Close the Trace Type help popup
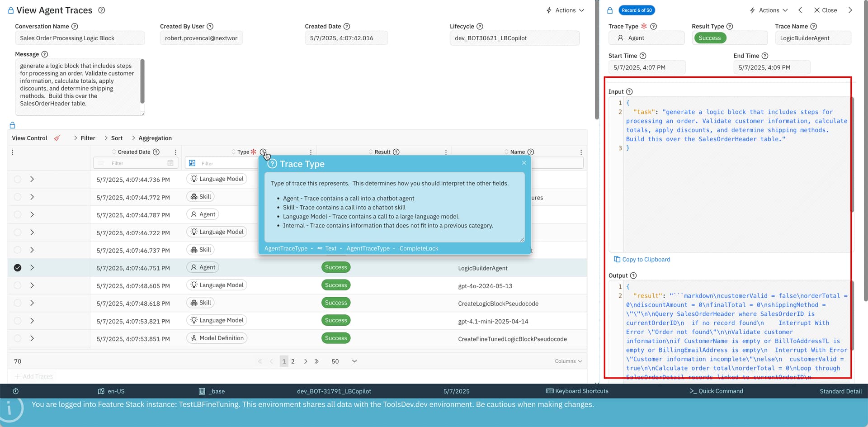This screenshot has height=427, width=868. (524, 163)
